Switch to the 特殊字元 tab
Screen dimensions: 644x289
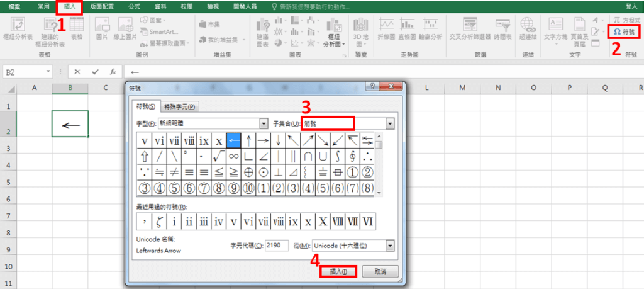(180, 106)
